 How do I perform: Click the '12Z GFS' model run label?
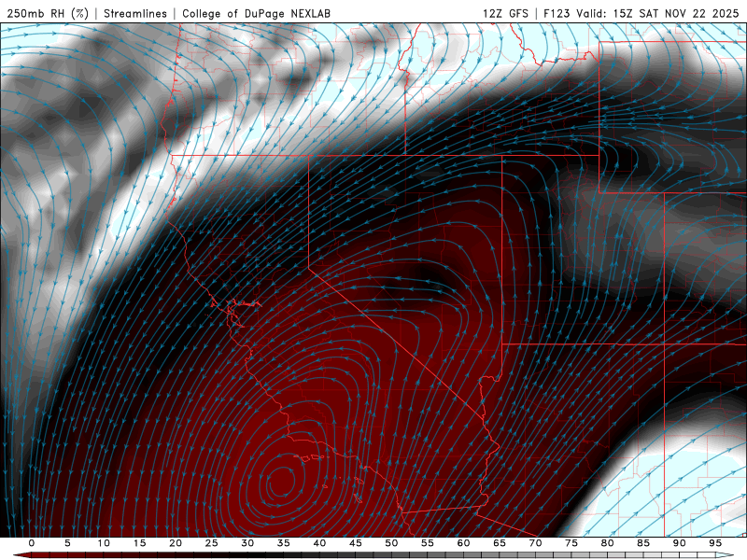505,13
